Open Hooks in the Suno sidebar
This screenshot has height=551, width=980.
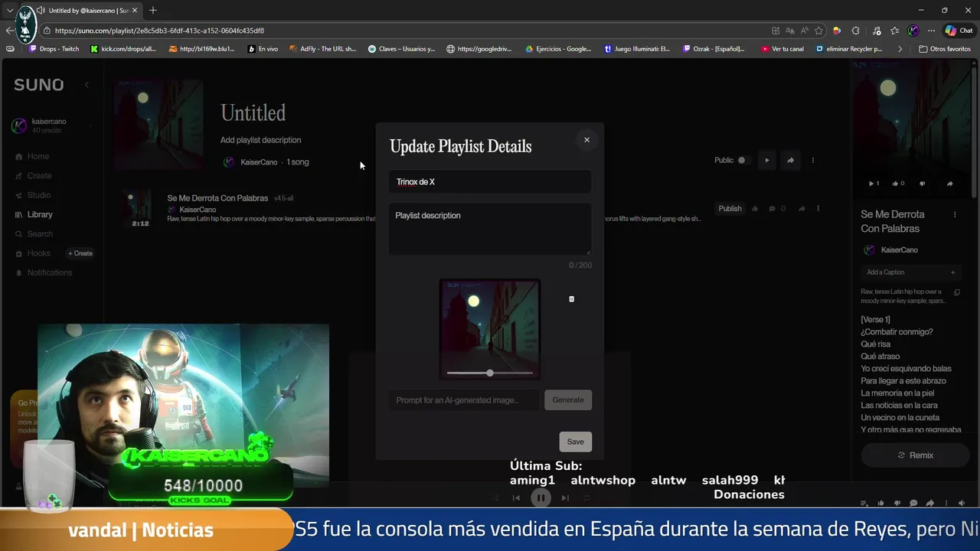click(38, 253)
